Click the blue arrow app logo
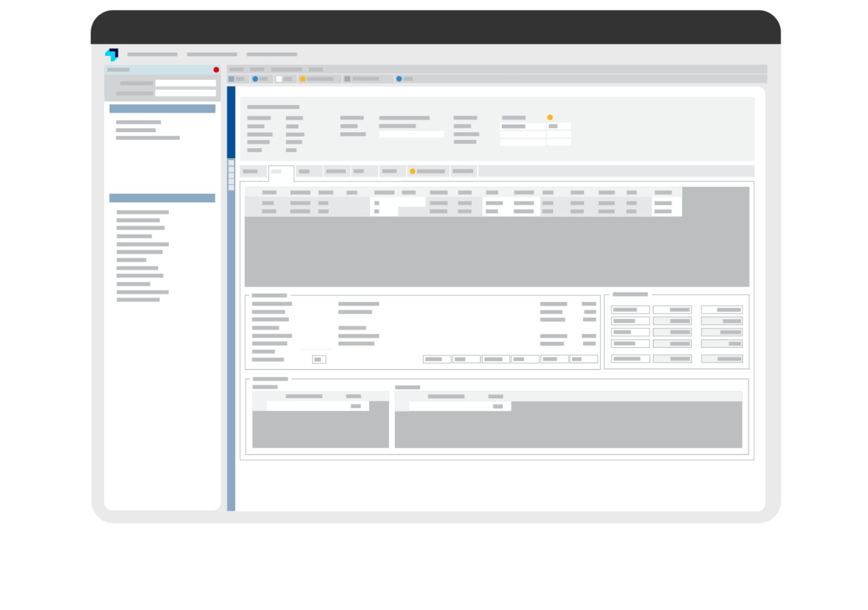Screen dimensions: 868x610 [x=113, y=54]
